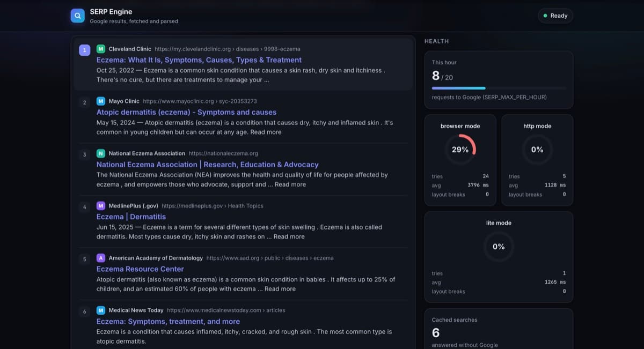The width and height of the screenshot is (644, 349).
Task: Click the 1265 ms average value
Action: click(555, 283)
